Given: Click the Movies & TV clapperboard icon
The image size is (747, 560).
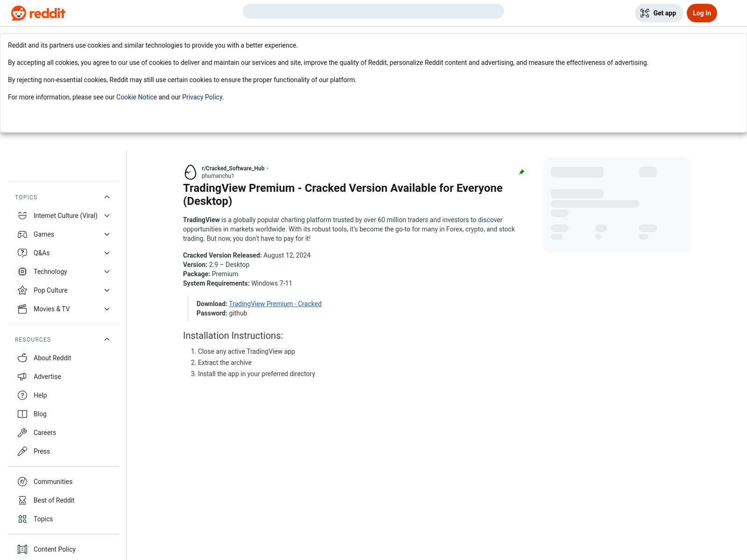Looking at the screenshot, I should (x=22, y=309).
